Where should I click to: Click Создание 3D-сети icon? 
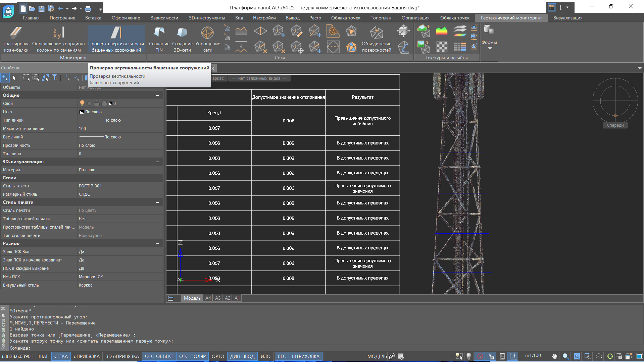182,39
